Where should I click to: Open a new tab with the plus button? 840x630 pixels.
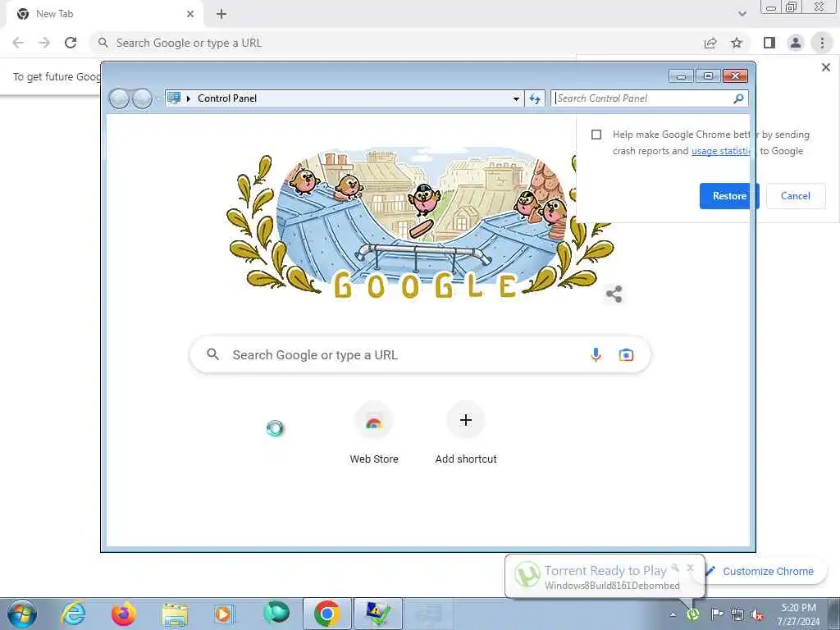click(x=221, y=14)
